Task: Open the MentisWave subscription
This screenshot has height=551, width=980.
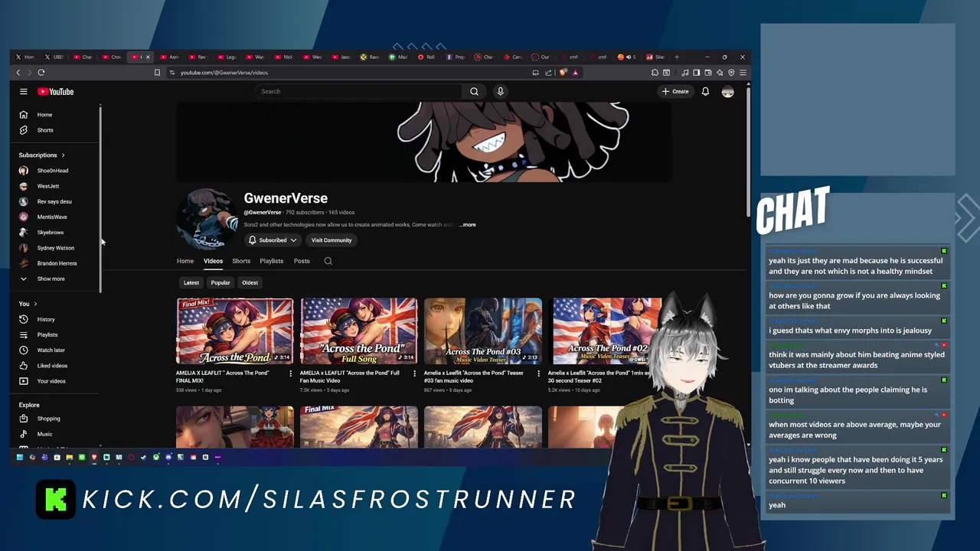Action: 52,217
